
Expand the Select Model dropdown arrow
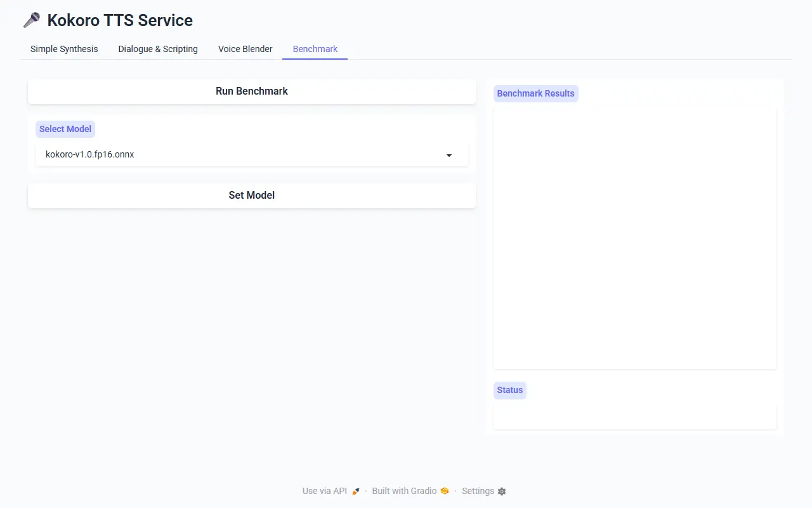pyautogui.click(x=449, y=155)
